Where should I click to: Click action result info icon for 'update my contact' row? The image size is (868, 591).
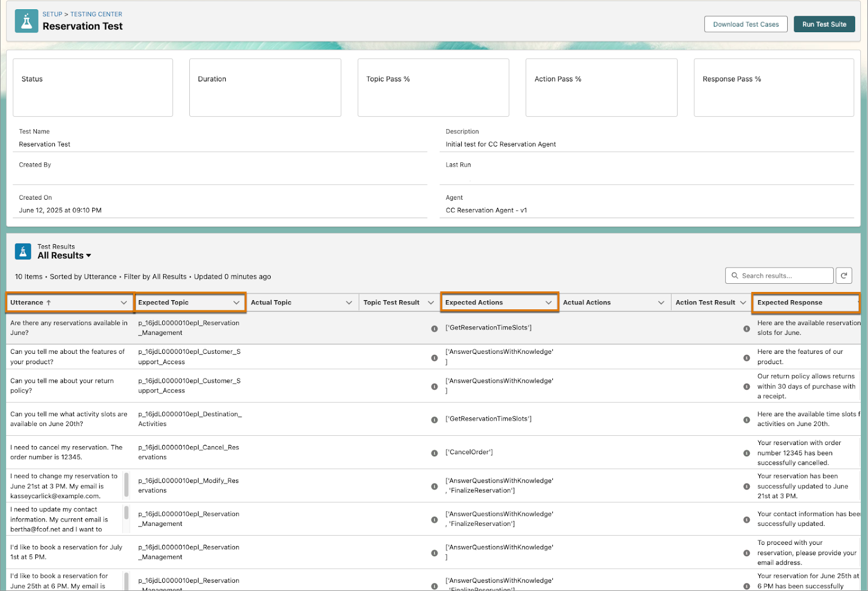click(x=746, y=519)
